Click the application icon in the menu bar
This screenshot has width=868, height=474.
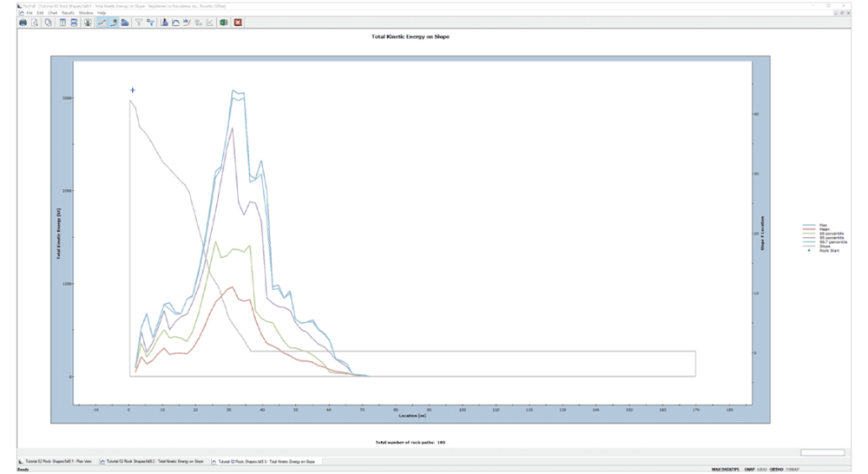[22, 13]
